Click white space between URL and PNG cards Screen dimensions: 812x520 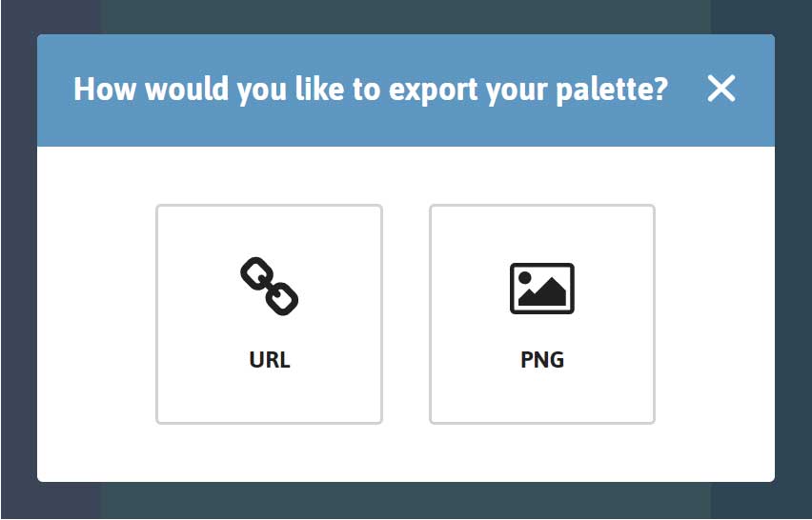tap(406, 314)
